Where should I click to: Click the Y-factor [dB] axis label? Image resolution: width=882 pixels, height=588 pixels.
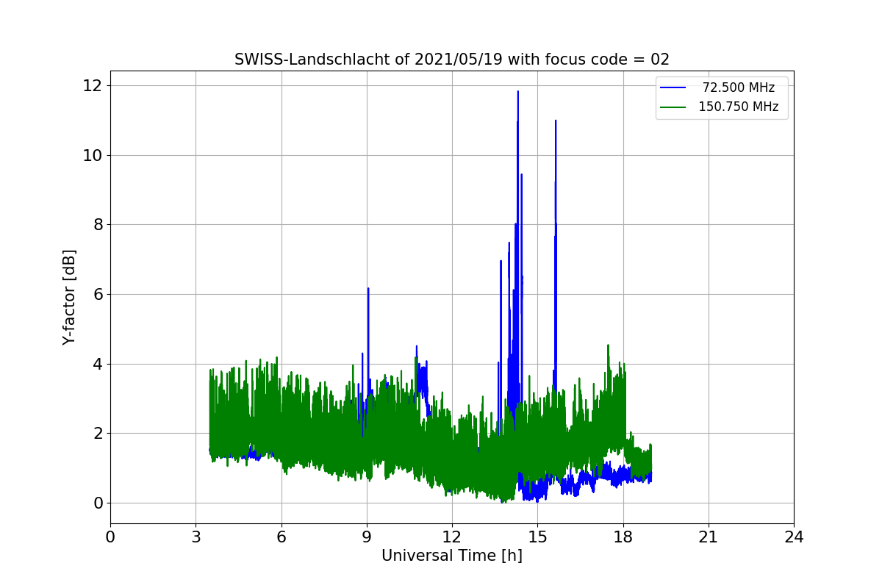69,297
